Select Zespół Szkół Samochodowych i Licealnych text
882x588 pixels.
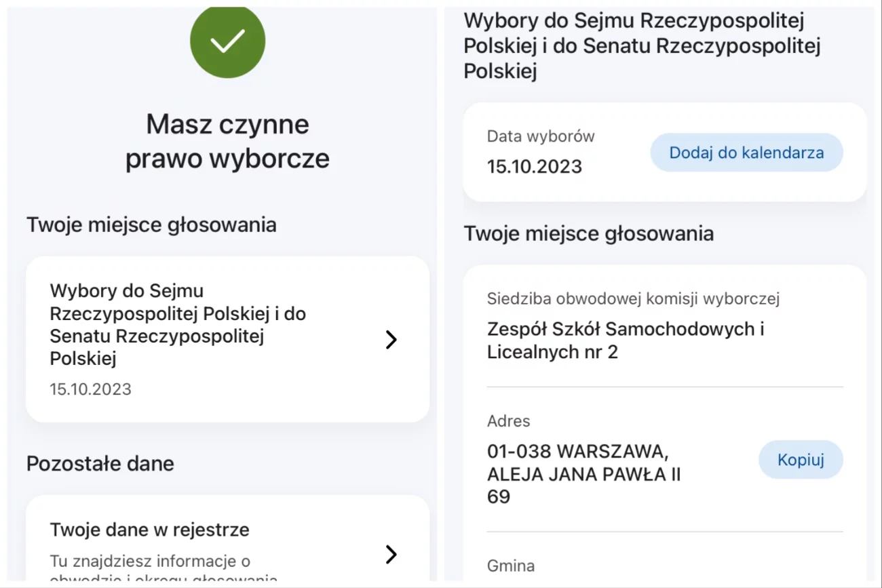pyautogui.click(x=626, y=340)
